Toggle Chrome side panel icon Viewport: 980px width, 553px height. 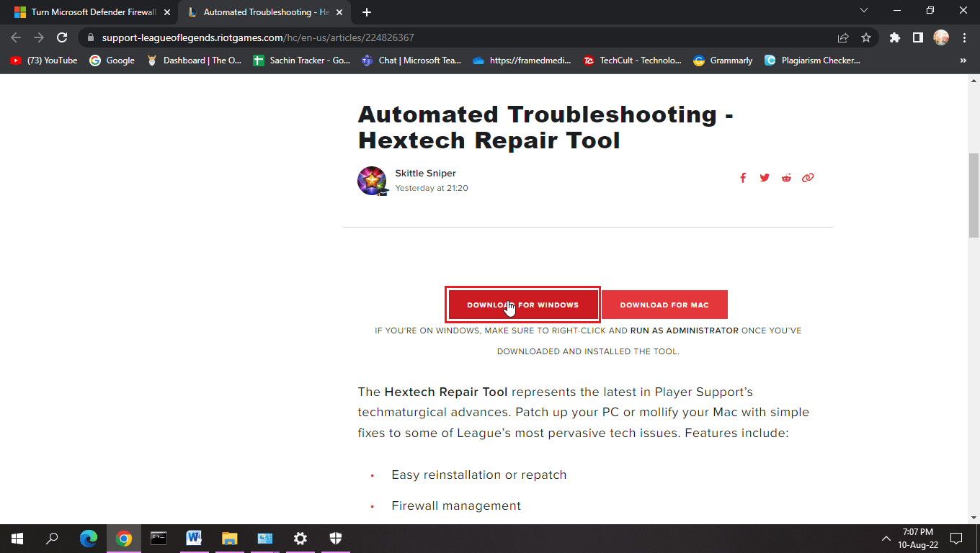coord(918,37)
